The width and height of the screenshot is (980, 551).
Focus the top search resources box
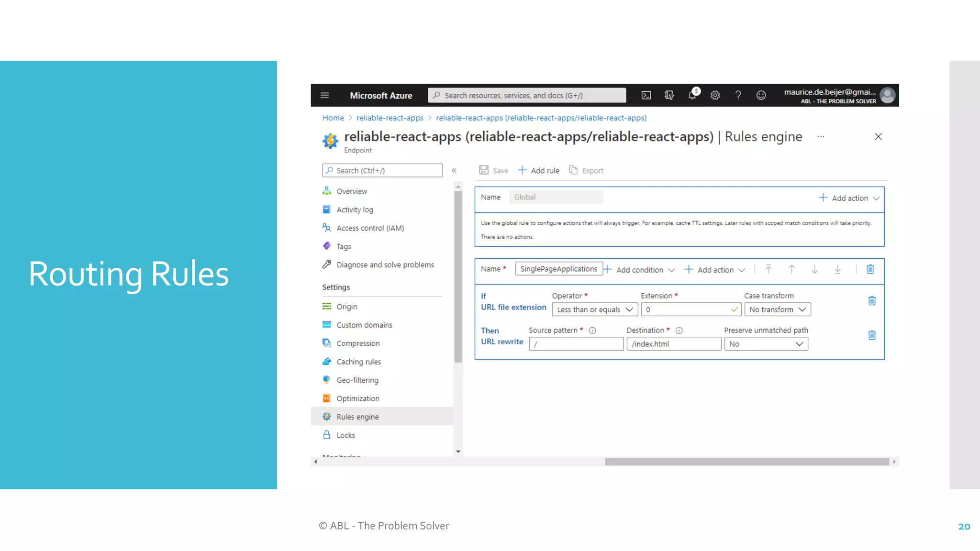[x=527, y=95]
